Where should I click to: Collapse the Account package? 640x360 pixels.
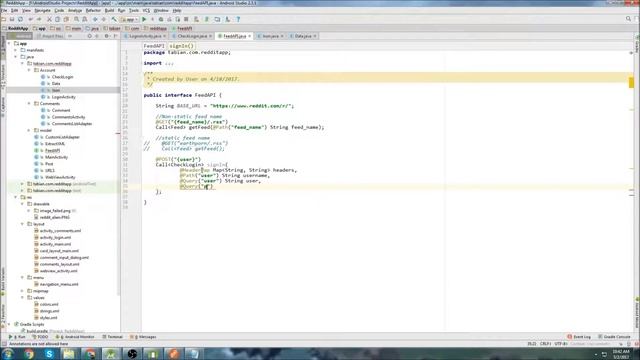click(29, 70)
